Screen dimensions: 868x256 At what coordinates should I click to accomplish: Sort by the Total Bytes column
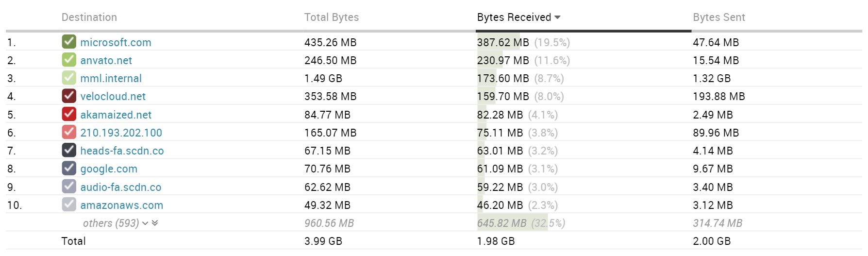click(331, 17)
